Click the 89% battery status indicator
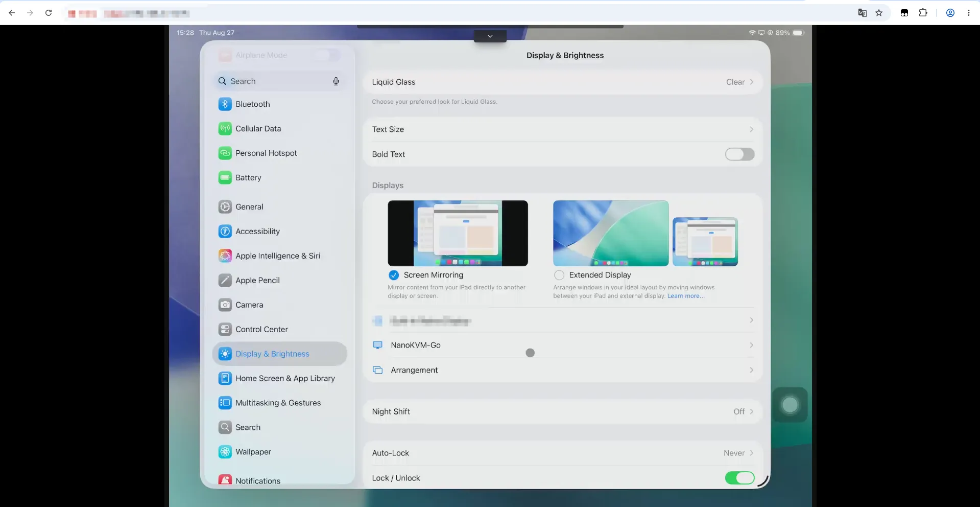Image resolution: width=980 pixels, height=507 pixels. [790, 33]
